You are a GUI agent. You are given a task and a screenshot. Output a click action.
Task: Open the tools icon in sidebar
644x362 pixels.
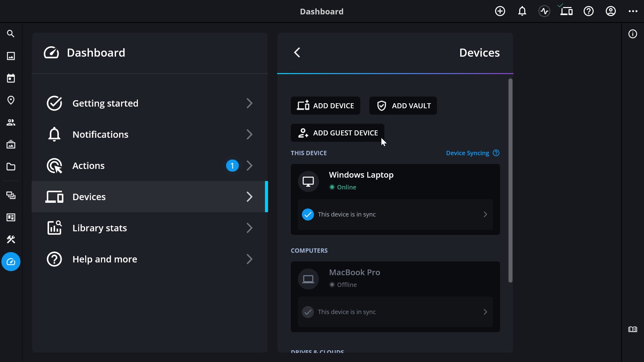[11, 239]
